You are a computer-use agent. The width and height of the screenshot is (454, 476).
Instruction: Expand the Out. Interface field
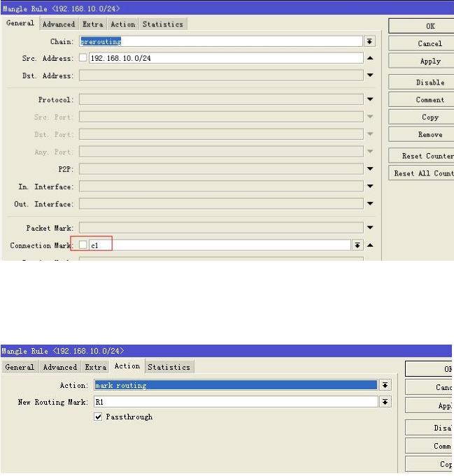pyautogui.click(x=370, y=203)
